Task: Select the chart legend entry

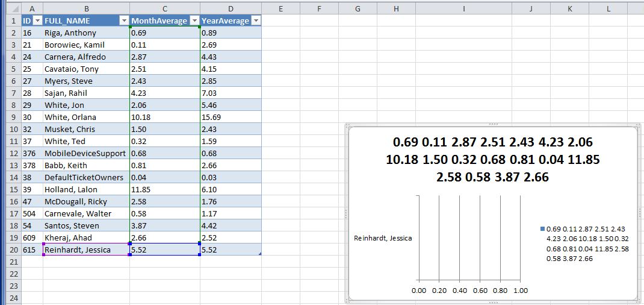Action: [584, 244]
